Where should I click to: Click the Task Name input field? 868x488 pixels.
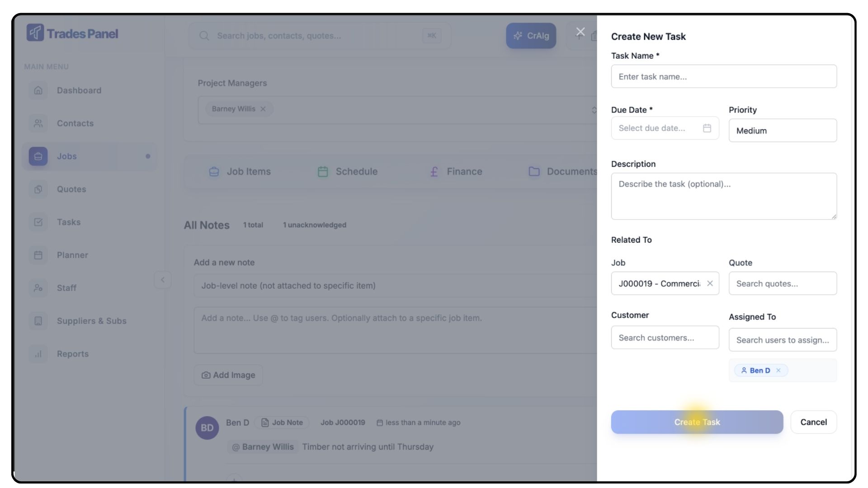coord(723,77)
